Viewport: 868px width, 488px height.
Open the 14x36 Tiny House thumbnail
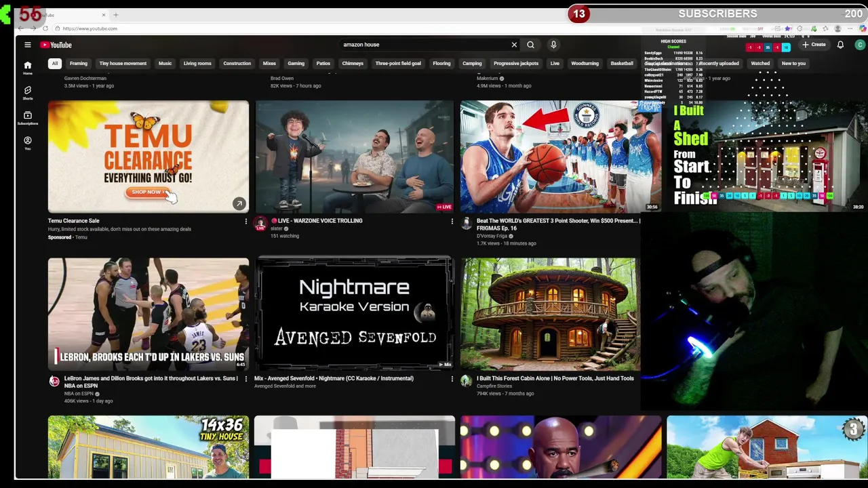pyautogui.click(x=149, y=447)
